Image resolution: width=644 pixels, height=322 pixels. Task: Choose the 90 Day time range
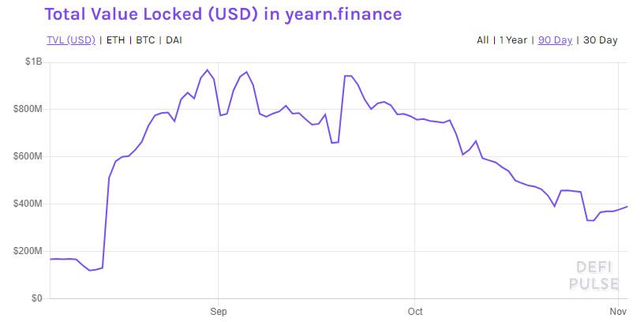click(555, 40)
